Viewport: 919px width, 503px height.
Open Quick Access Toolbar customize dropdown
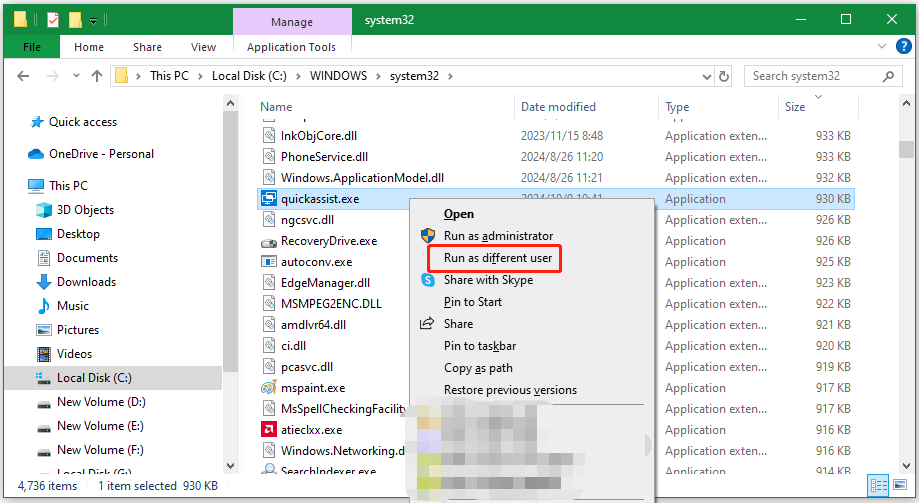[x=93, y=20]
